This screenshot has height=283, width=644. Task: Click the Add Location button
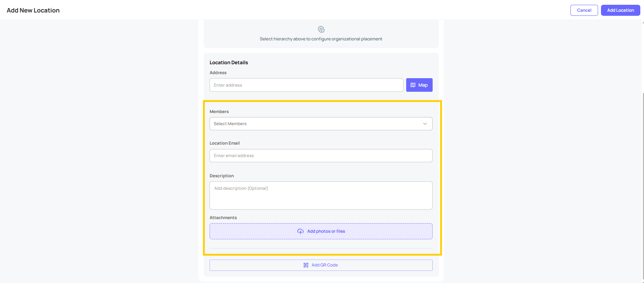coord(620,10)
